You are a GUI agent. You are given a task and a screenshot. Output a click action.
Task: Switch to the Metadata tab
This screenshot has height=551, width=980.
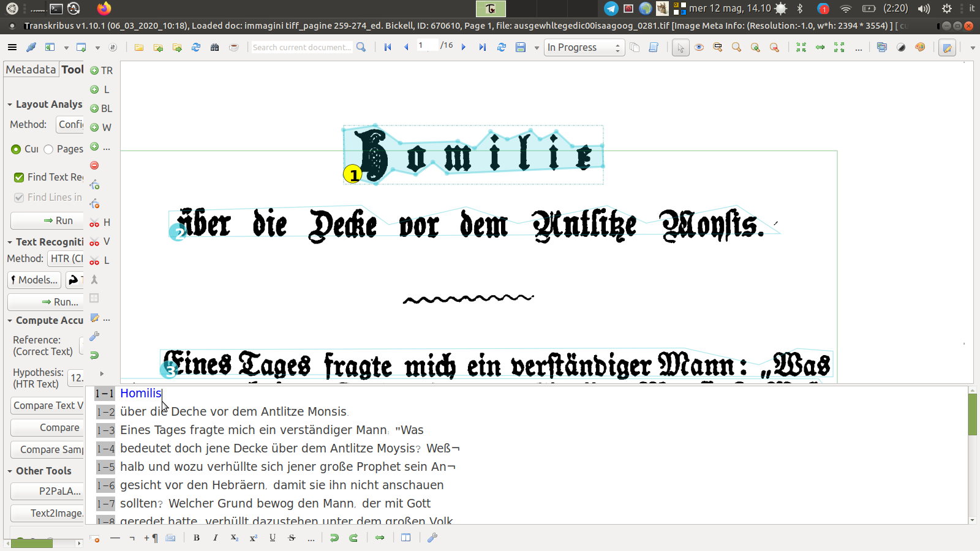tap(31, 69)
